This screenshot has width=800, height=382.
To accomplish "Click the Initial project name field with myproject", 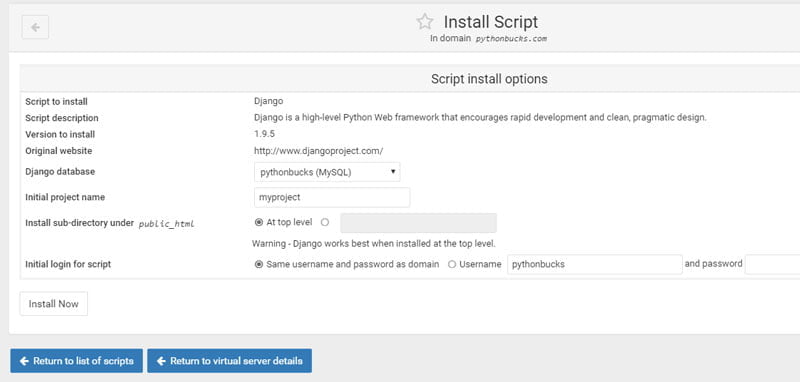I will point(332,197).
